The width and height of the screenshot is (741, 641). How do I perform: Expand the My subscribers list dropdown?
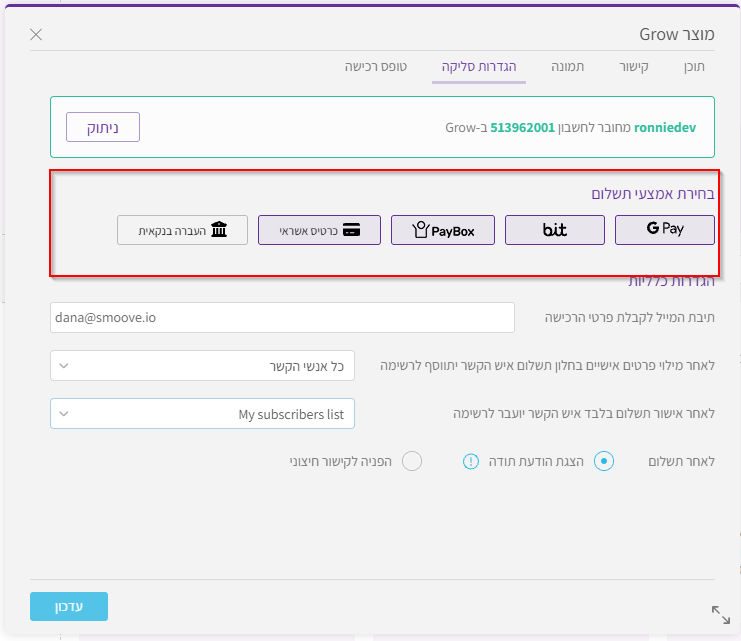(x=202, y=413)
